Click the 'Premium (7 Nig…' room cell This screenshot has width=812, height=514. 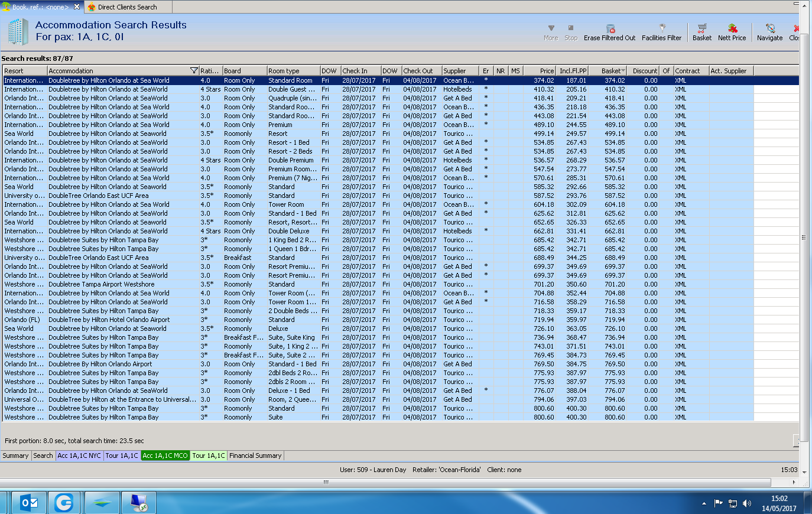pos(293,178)
